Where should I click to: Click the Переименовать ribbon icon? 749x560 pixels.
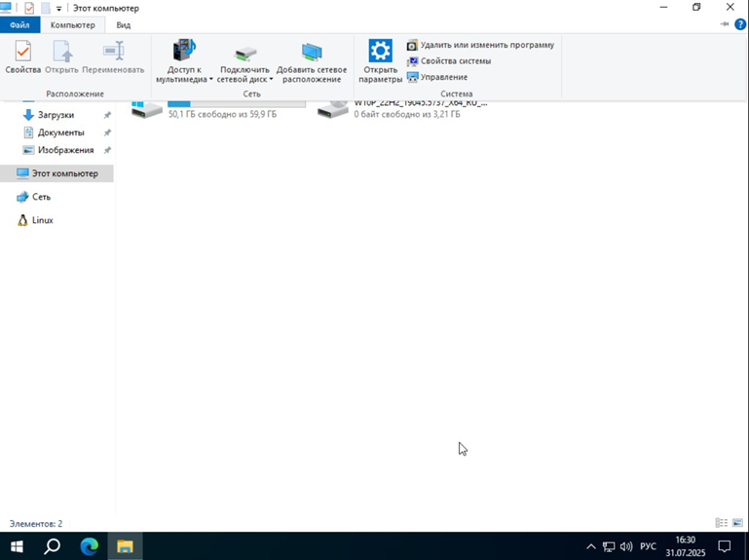pos(113,57)
